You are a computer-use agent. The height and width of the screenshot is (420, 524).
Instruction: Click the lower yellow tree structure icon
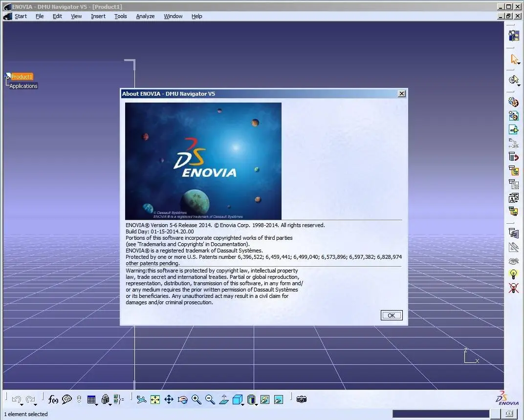click(x=513, y=211)
